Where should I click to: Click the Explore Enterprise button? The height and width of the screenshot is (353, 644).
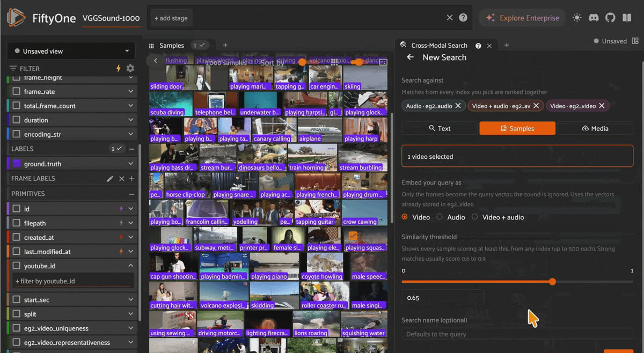pyautogui.click(x=522, y=18)
